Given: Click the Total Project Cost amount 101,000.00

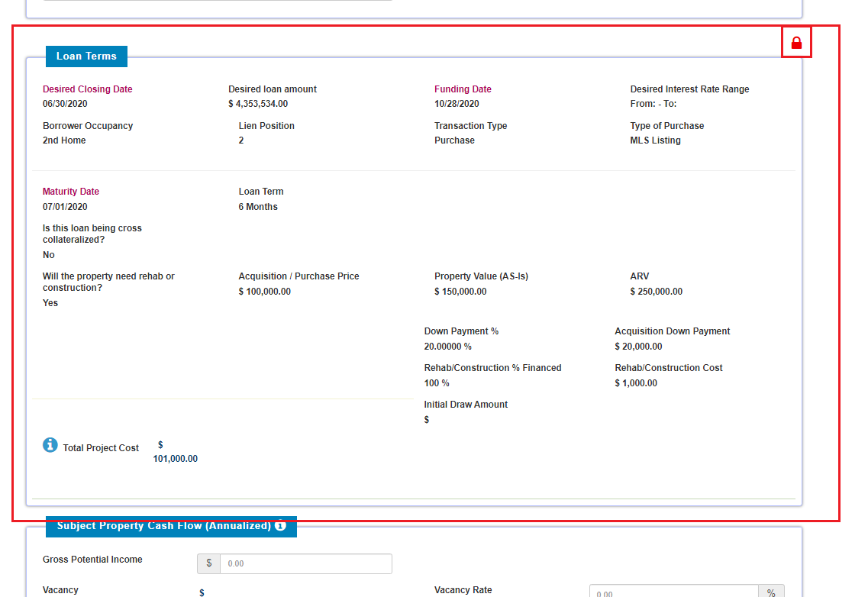Looking at the screenshot, I should pyautogui.click(x=175, y=459).
